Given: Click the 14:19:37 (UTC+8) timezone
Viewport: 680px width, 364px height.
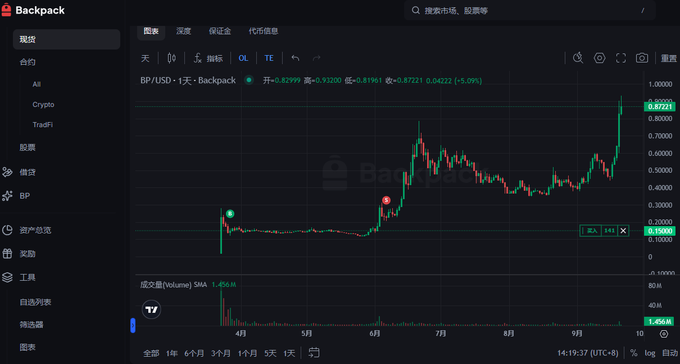Looking at the screenshot, I should point(588,353).
